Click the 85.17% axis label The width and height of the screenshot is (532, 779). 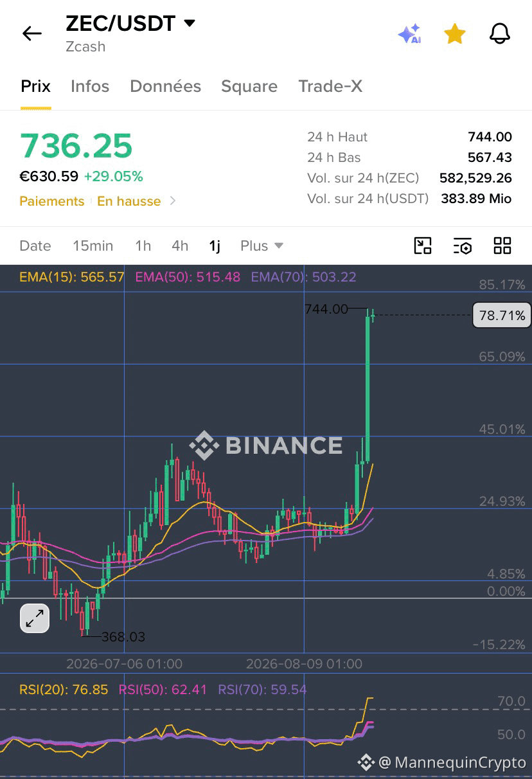[502, 284]
